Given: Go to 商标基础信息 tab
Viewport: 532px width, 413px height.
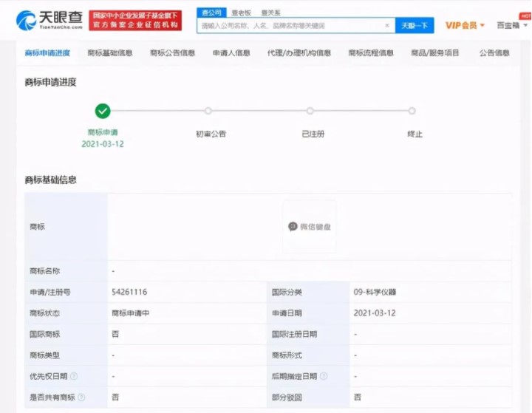Looking at the screenshot, I should click(x=109, y=53).
